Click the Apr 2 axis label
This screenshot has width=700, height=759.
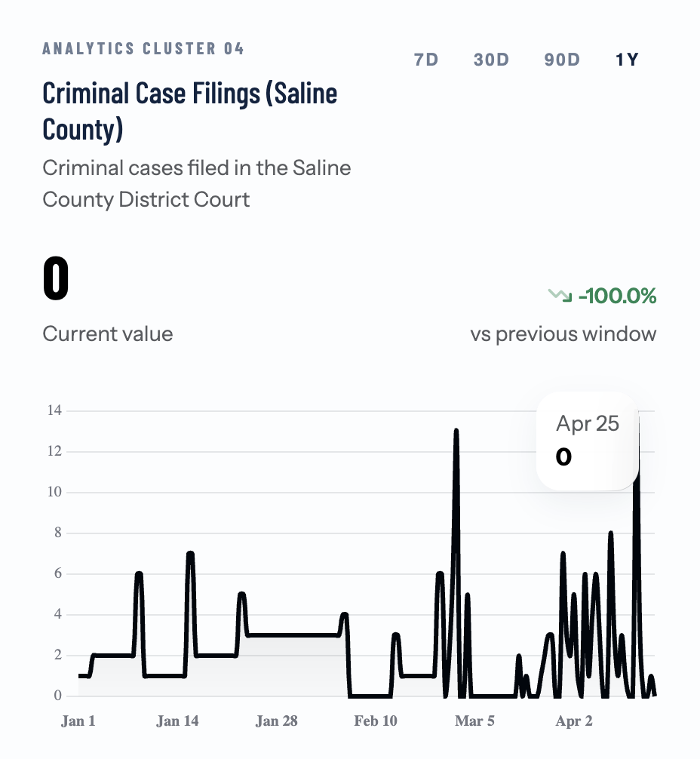point(573,721)
